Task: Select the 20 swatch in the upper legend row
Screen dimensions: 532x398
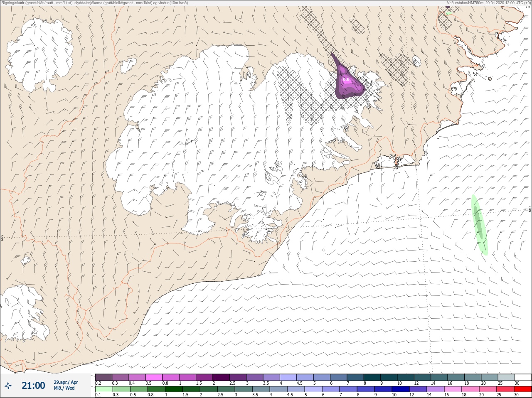Action: click(490, 377)
